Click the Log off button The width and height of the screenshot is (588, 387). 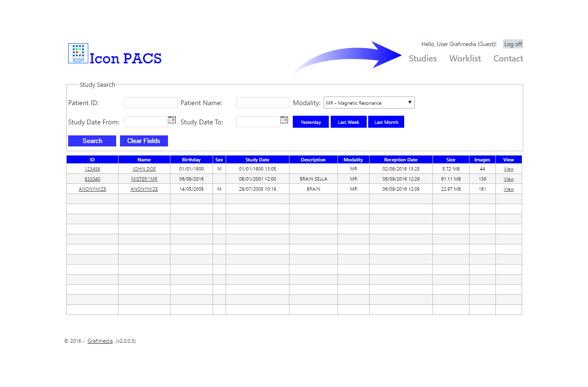tap(513, 44)
